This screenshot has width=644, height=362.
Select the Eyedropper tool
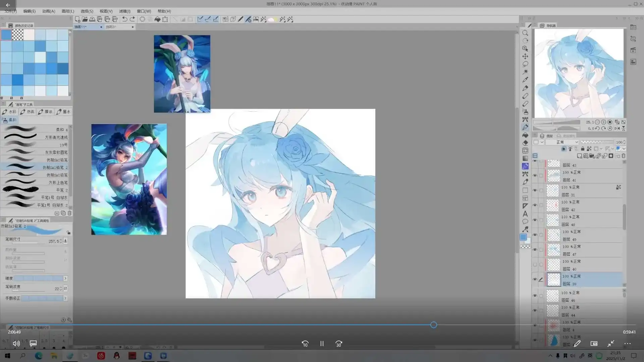click(525, 80)
